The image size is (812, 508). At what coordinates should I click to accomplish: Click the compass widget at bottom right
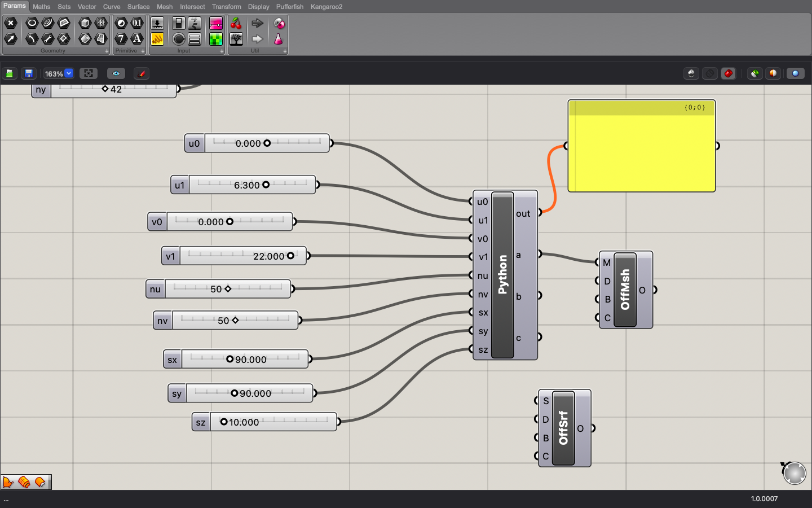[x=794, y=472]
